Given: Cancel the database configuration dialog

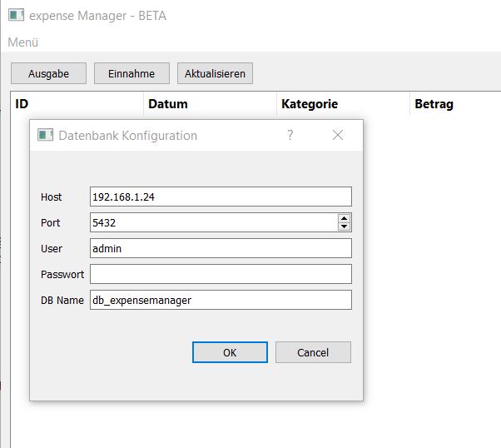Looking at the screenshot, I should (x=313, y=352).
